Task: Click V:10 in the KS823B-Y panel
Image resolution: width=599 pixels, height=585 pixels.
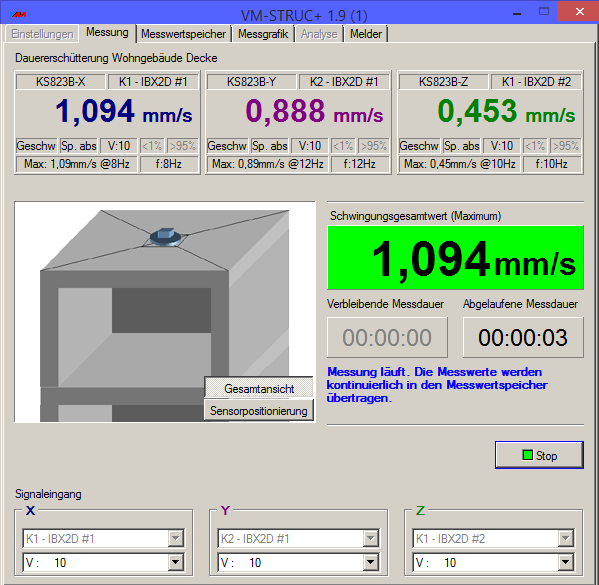Action: click(309, 146)
